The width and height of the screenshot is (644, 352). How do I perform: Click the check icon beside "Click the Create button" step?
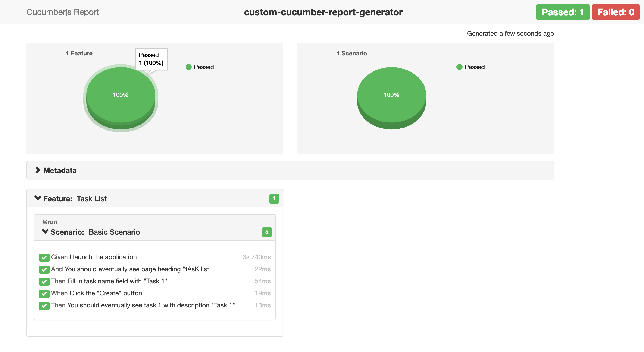coord(44,293)
